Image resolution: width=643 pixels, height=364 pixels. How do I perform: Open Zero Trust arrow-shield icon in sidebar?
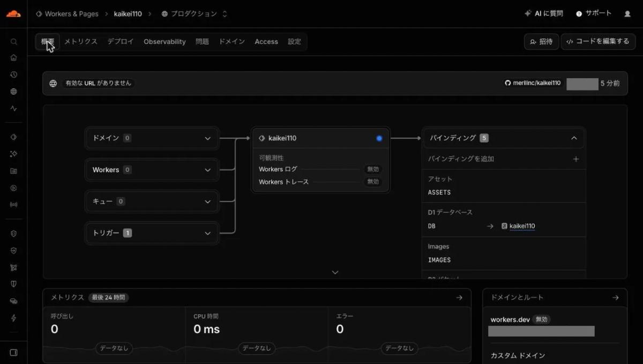click(14, 251)
